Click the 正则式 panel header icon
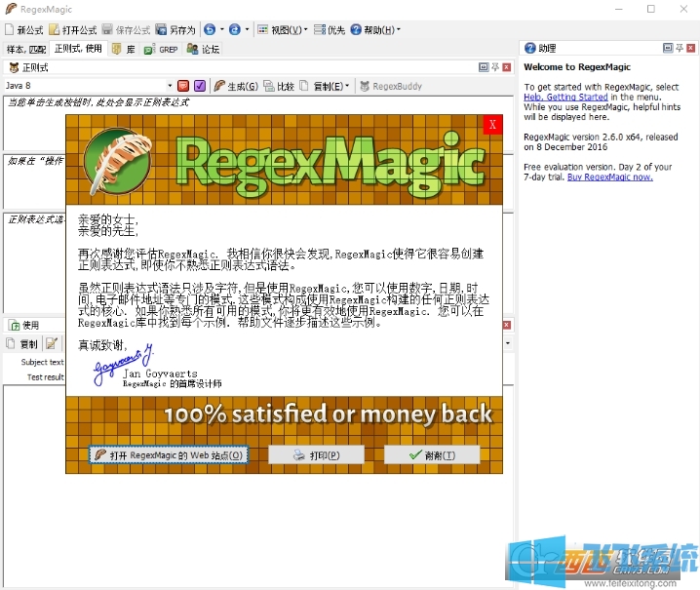The height and width of the screenshot is (590, 700). 15,67
